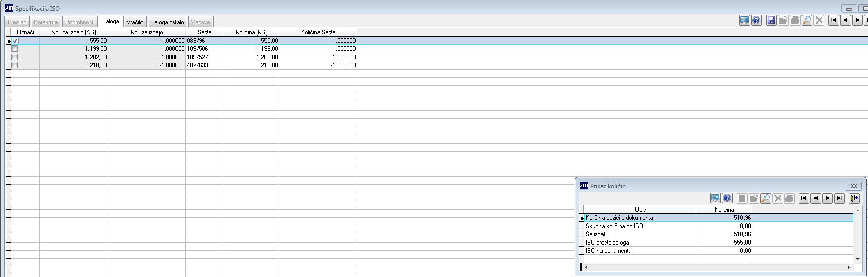Screen dimensions: 868x277
Task: Click the Pregled tab
Action: point(17,22)
